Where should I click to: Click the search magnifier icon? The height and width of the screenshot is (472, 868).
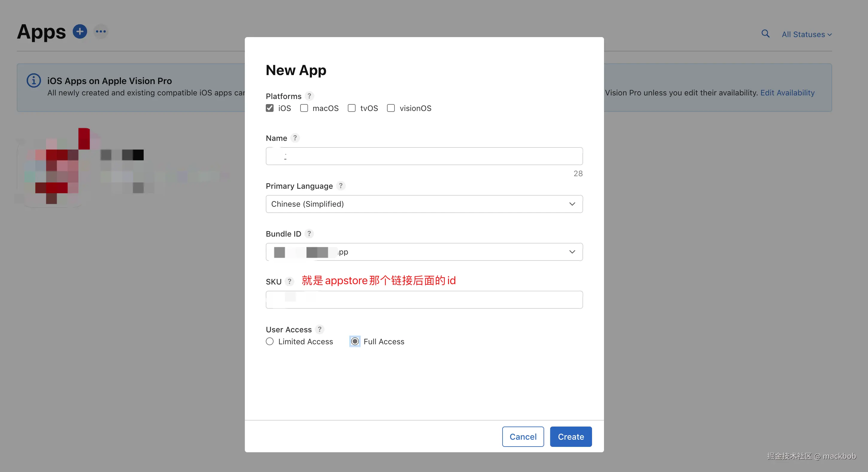765,34
